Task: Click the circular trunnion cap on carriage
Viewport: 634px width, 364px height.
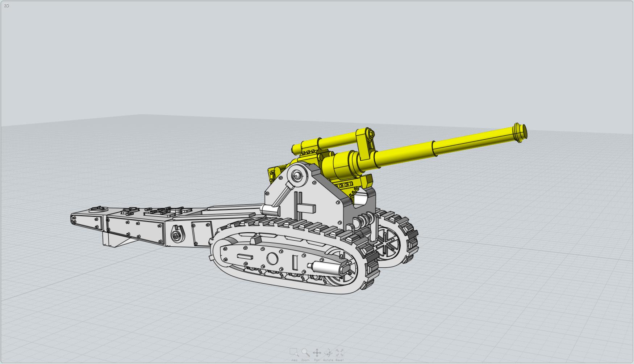Action: coord(297,176)
